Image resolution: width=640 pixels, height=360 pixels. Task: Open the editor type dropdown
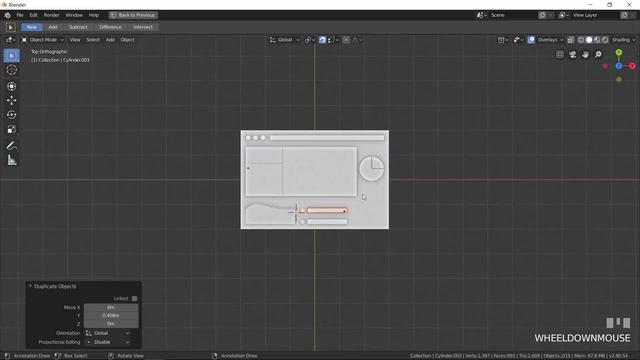click(x=10, y=40)
